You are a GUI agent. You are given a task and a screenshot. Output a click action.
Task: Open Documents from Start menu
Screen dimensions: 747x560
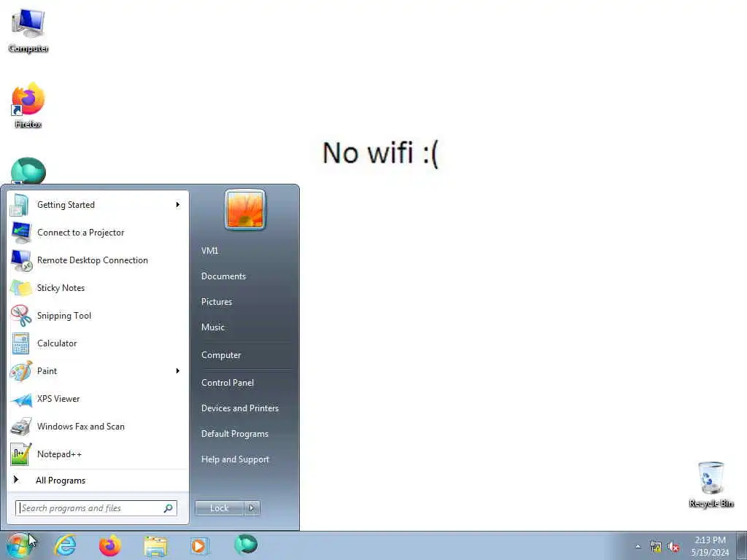coord(223,276)
